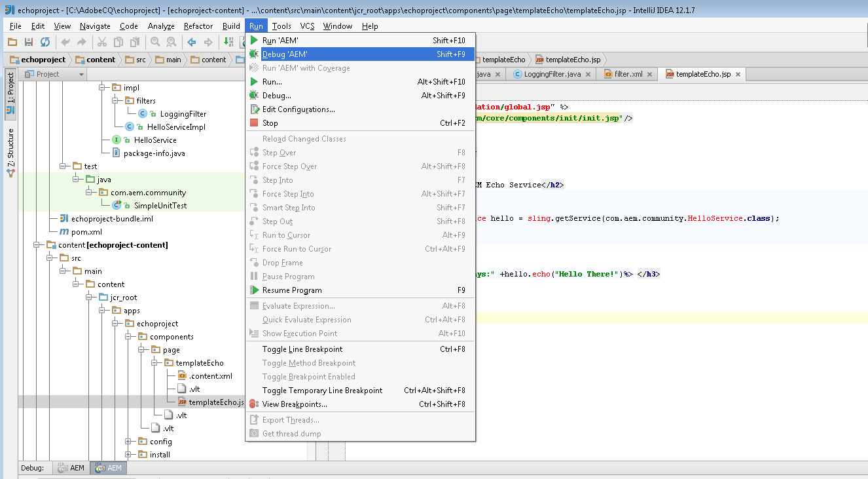The width and height of the screenshot is (868, 479).
Task: Click the Redo arrow in the toolbar
Action: tap(81, 42)
